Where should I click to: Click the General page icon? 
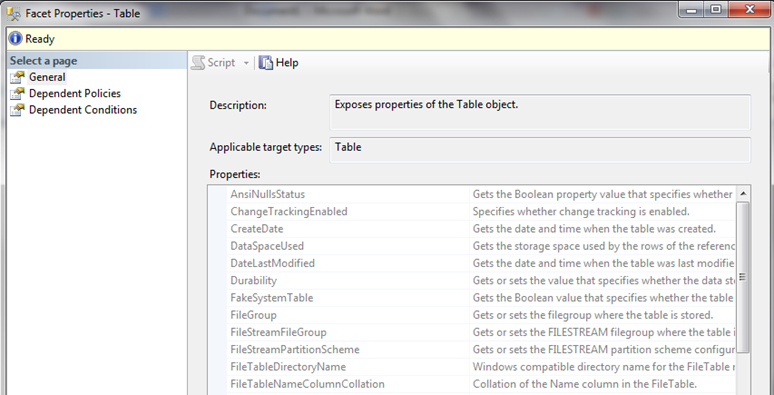17,78
